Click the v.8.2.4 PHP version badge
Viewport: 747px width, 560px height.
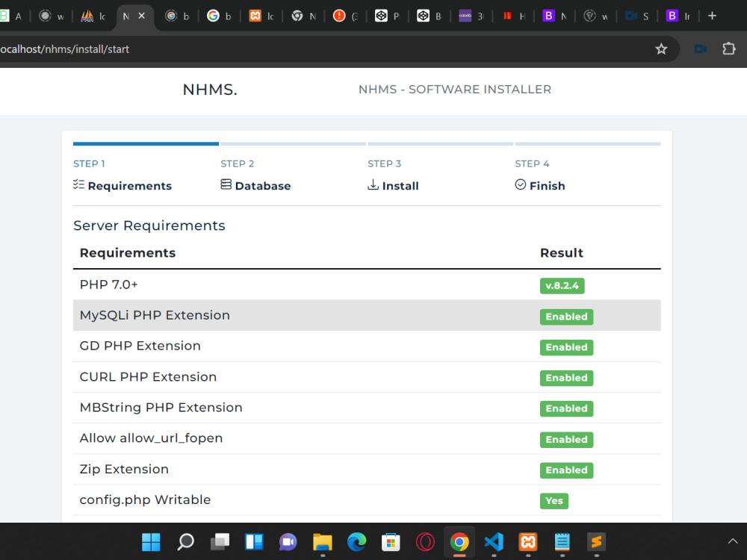pos(562,286)
